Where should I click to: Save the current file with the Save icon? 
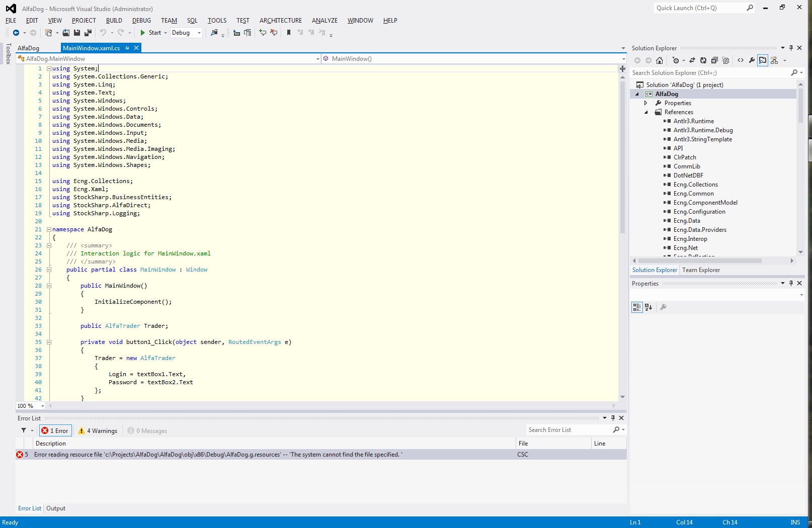pos(77,33)
